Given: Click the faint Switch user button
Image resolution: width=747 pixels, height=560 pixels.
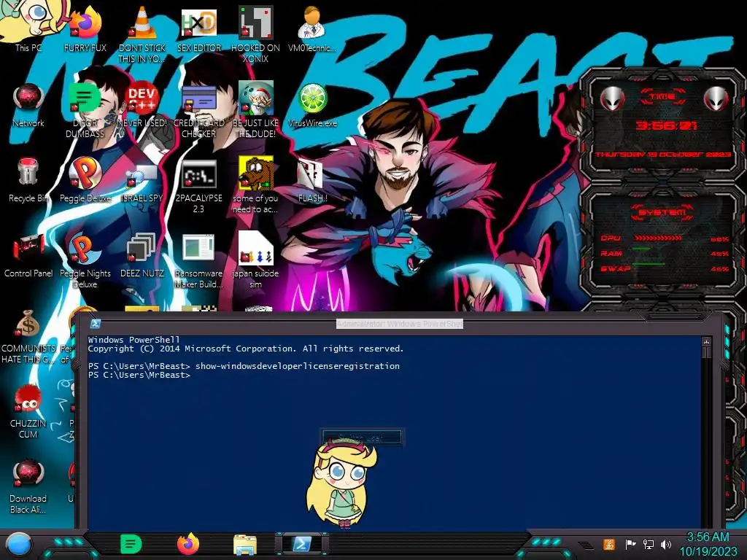Looking at the screenshot, I should coord(361,437).
